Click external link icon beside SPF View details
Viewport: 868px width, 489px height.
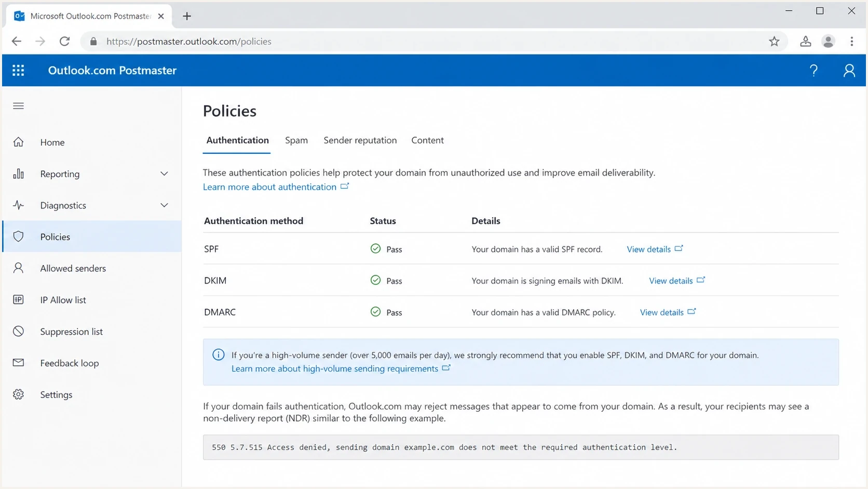coord(679,248)
